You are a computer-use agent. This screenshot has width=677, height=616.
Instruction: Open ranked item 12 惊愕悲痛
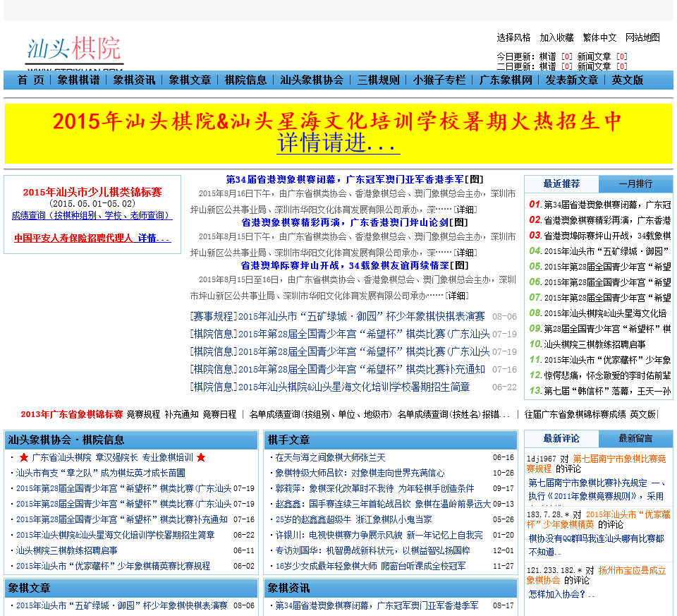click(x=607, y=375)
